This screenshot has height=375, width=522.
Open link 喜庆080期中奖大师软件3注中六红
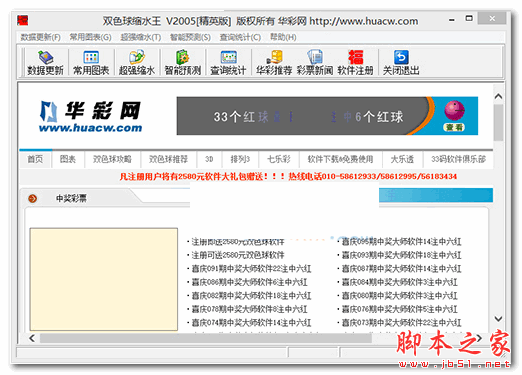399,296
